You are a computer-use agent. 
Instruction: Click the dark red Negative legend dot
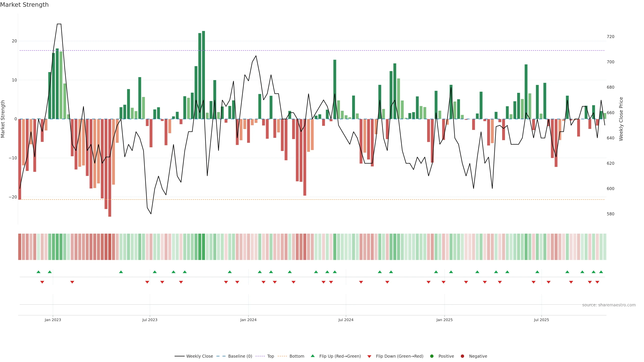pyautogui.click(x=462, y=356)
